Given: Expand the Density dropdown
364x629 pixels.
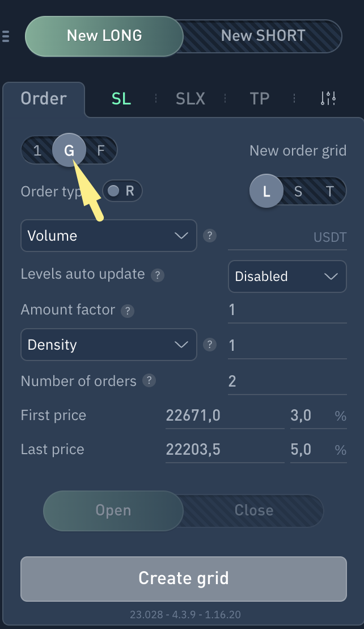Looking at the screenshot, I should tap(108, 345).
